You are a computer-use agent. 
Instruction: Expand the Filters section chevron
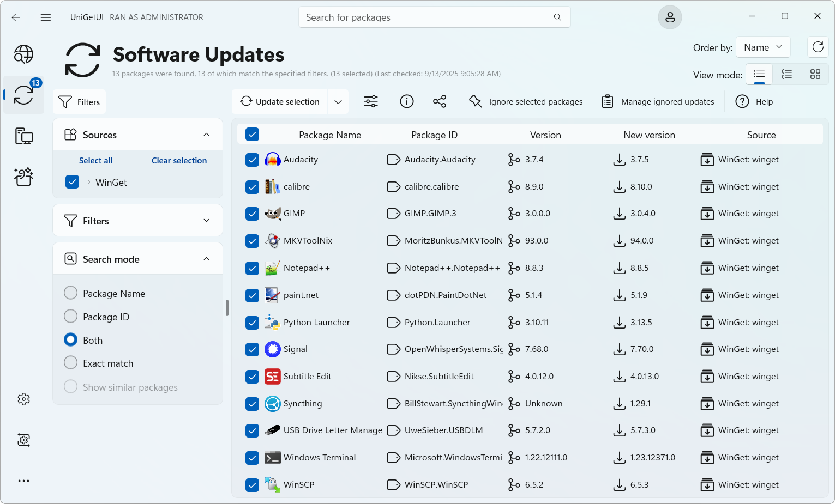pyautogui.click(x=206, y=221)
